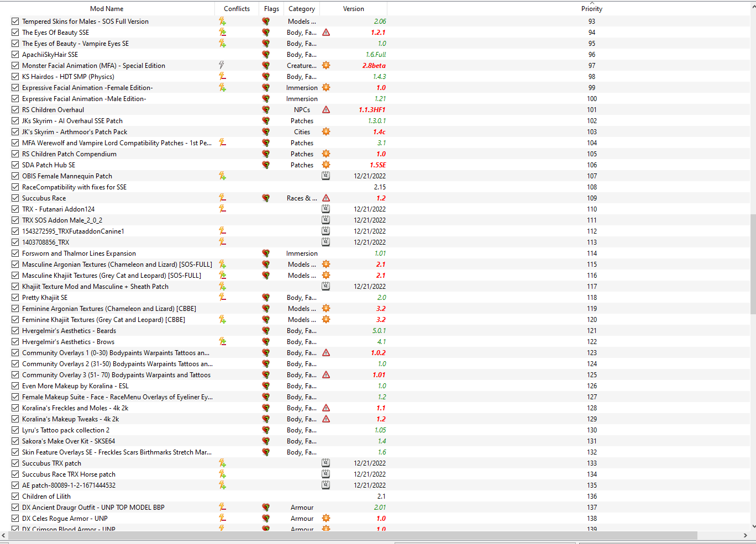
Task: Click version 1.1.3HF1 for RS Children Overhaul
Action: (x=372, y=110)
